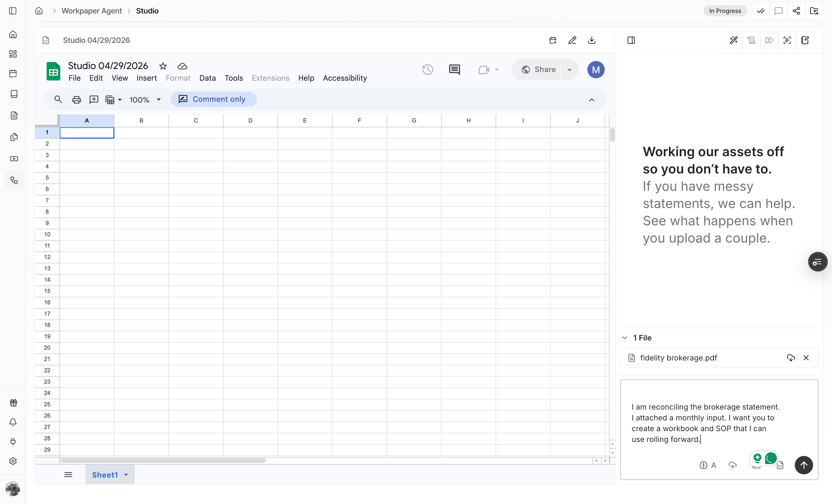
Task: Open the plug integrations icon
Action: click(13, 442)
